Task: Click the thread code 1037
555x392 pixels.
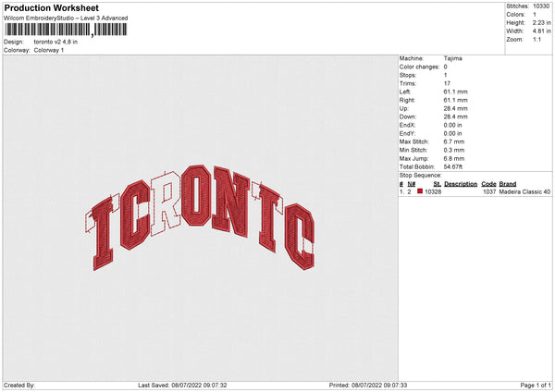Action: [x=489, y=191]
